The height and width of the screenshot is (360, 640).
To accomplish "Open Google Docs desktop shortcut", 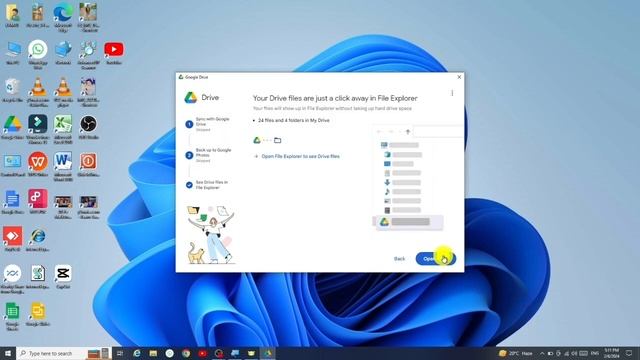I will coord(12,202).
